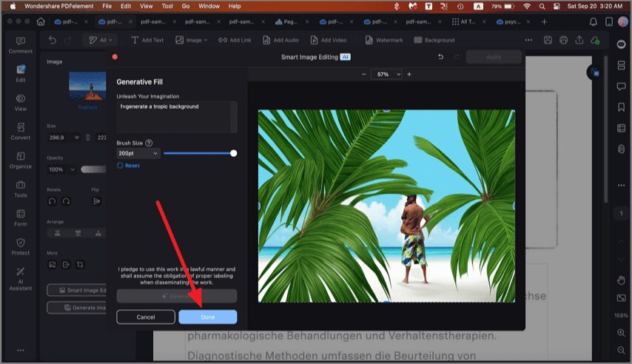Click the generative fill prompt text field
The height and width of the screenshot is (364, 632).
176,116
